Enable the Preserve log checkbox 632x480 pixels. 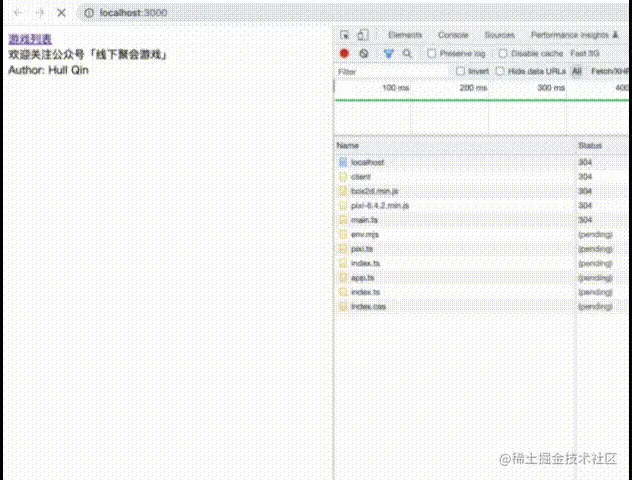[431, 53]
